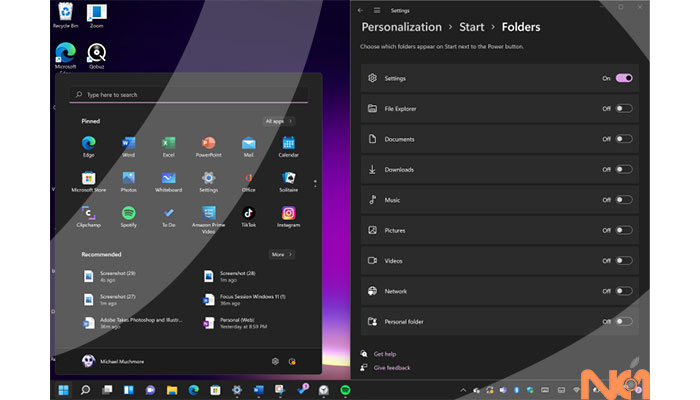Open the Mail pinned app
Viewport: 700px width, 400px height.
[x=249, y=147]
